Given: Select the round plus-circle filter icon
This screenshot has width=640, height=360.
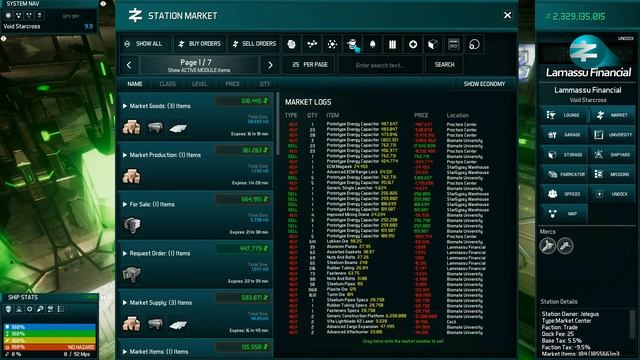Looking at the screenshot, I should [413, 44].
